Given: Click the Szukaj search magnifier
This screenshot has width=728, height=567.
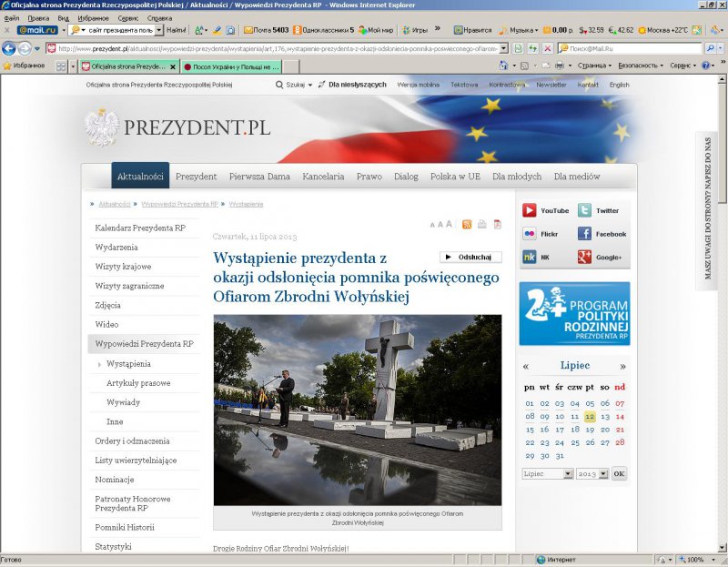Looking at the screenshot, I should 279,85.
